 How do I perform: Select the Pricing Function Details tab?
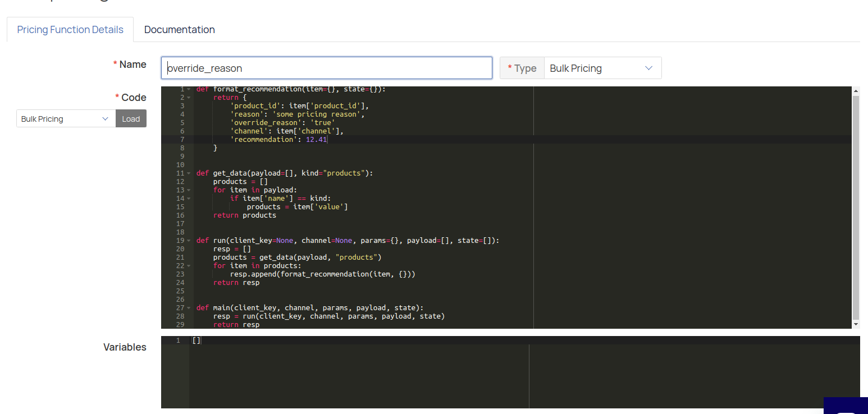tap(70, 30)
